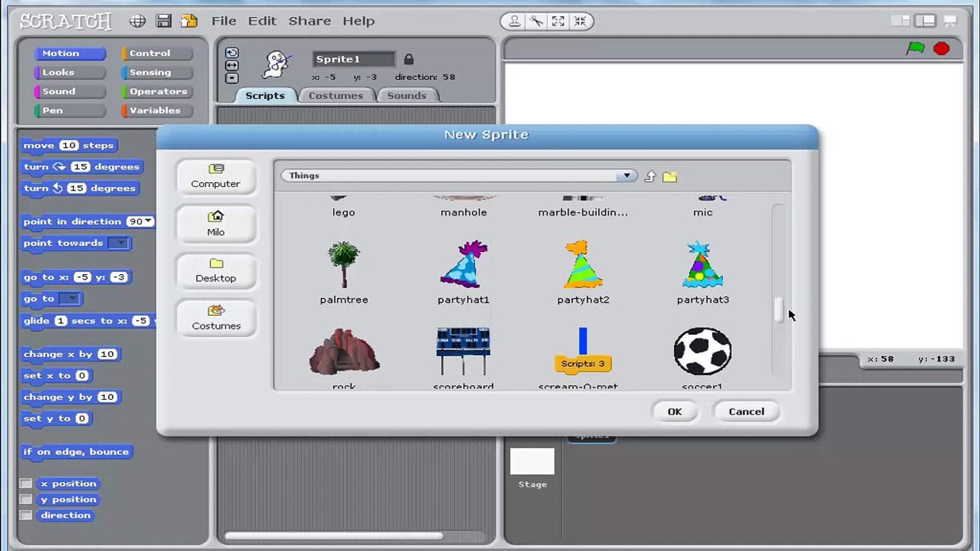Open the Computer location shortcut

click(x=216, y=177)
